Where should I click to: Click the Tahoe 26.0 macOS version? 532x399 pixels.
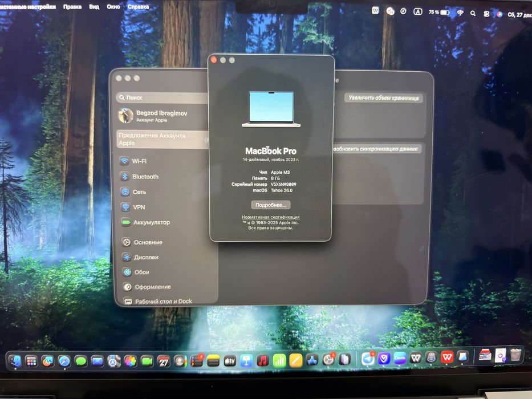(x=282, y=190)
